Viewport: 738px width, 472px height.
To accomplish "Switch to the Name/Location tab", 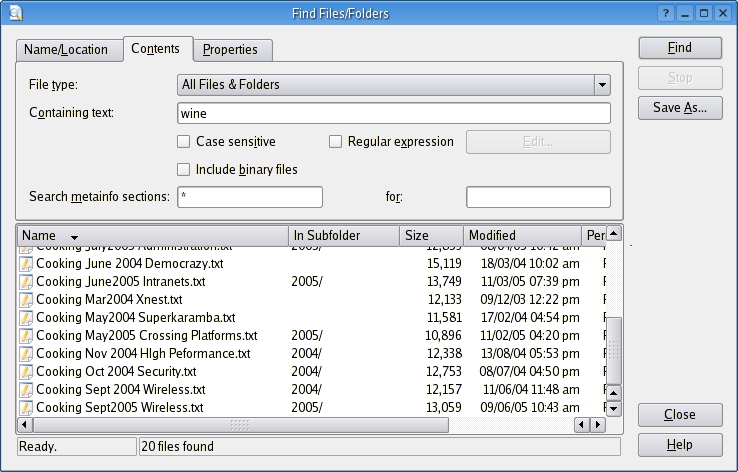I will (66, 50).
